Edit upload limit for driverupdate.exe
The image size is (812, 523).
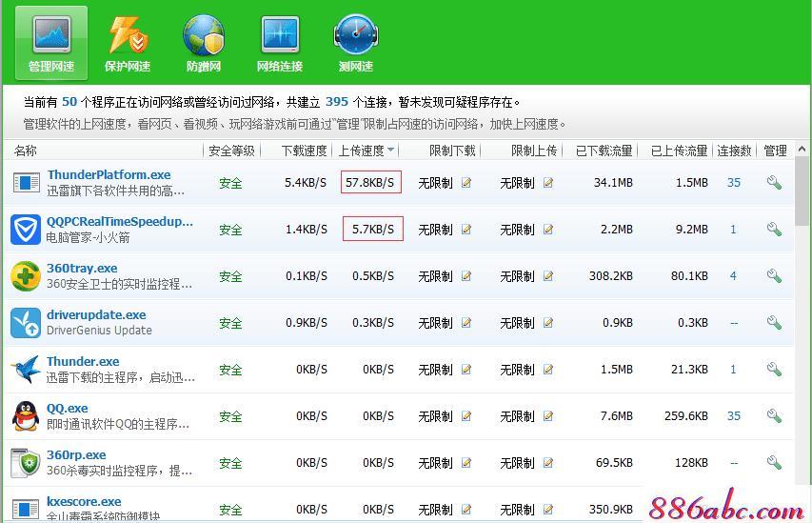548,322
